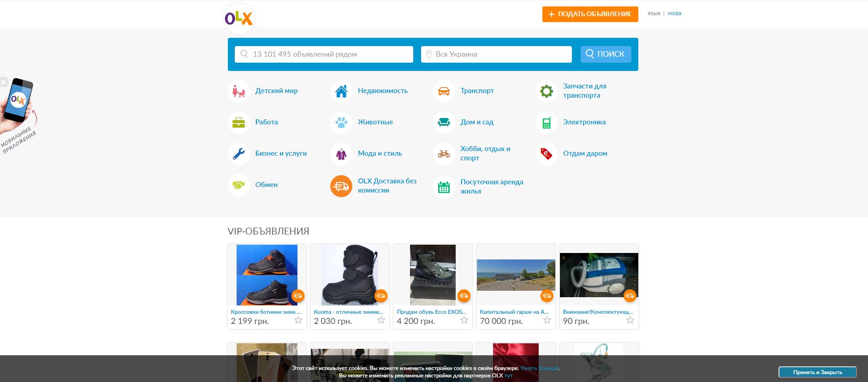Image resolution: width=868 pixels, height=382 pixels.
Task: Open Капитальный гараж на А... listing title
Action: click(514, 312)
